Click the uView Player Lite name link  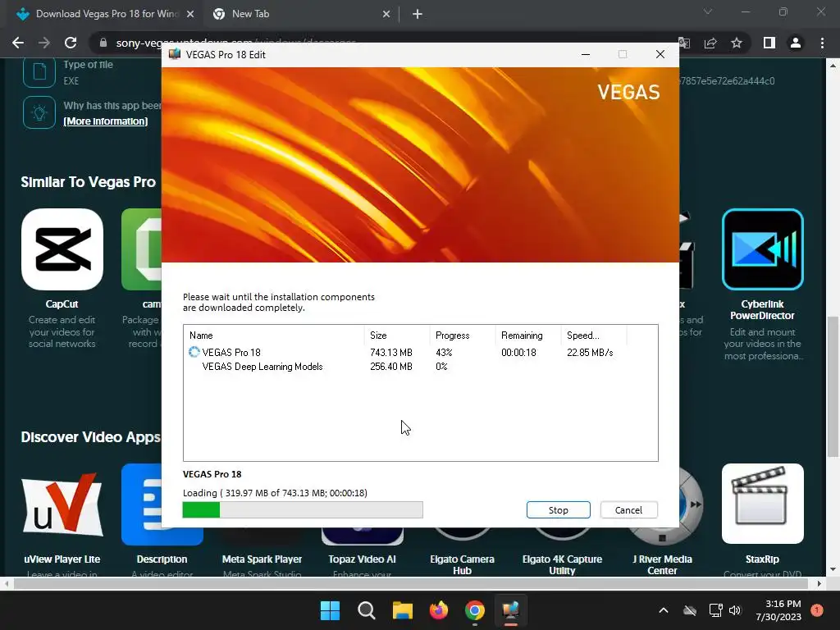pyautogui.click(x=62, y=559)
